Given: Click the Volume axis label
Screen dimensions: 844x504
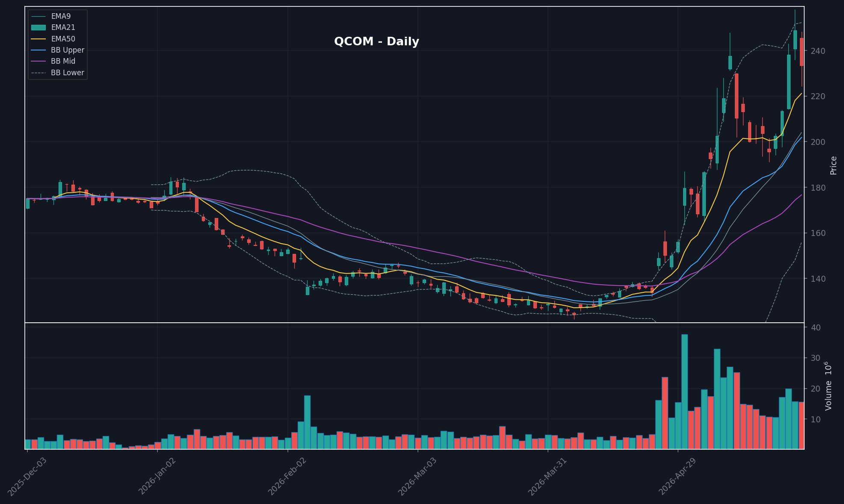Looking at the screenshot, I should 829,386.
